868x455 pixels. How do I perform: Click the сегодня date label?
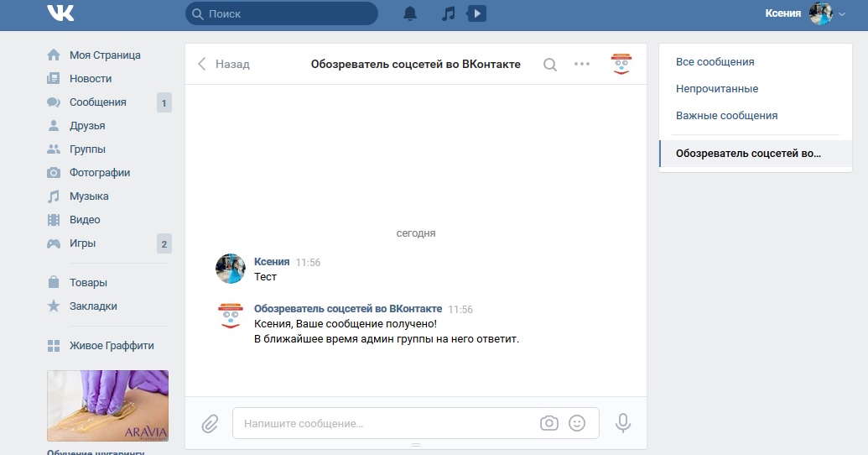pos(416,233)
